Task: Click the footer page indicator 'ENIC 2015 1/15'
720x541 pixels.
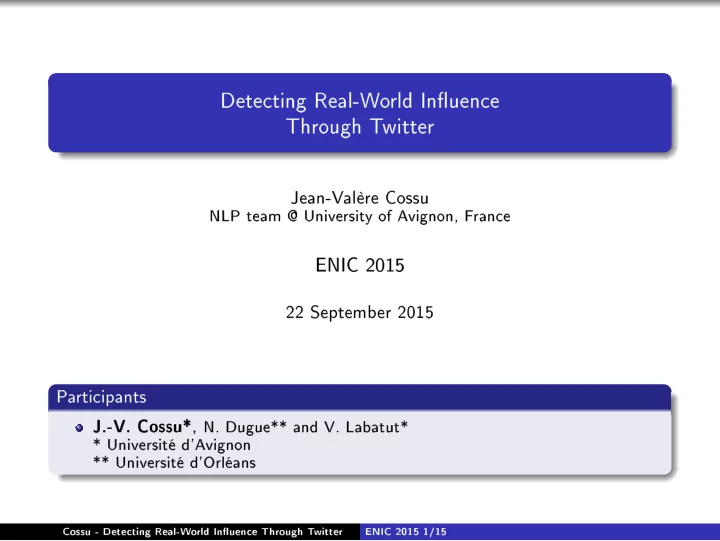Action: [406, 532]
